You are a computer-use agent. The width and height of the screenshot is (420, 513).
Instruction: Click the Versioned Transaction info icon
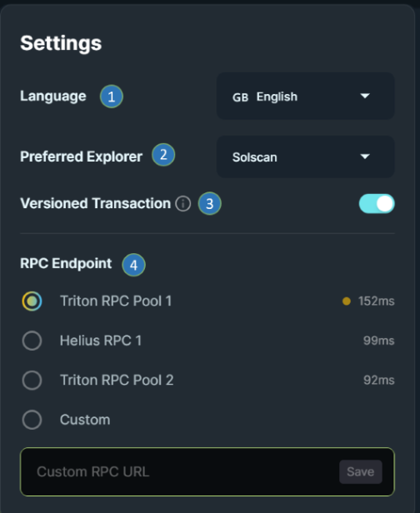pyautogui.click(x=183, y=204)
